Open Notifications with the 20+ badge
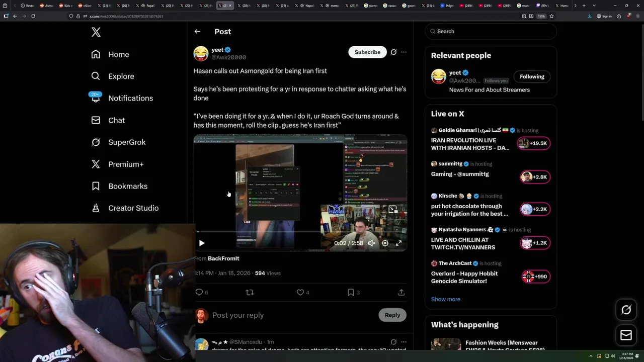This screenshot has width=644, height=362. [x=122, y=98]
